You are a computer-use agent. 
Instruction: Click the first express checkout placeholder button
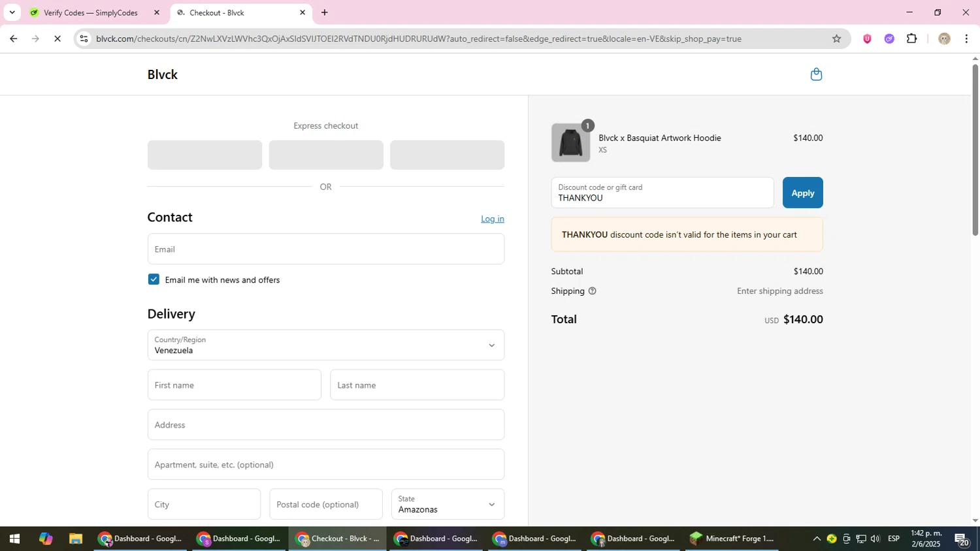tap(204, 155)
